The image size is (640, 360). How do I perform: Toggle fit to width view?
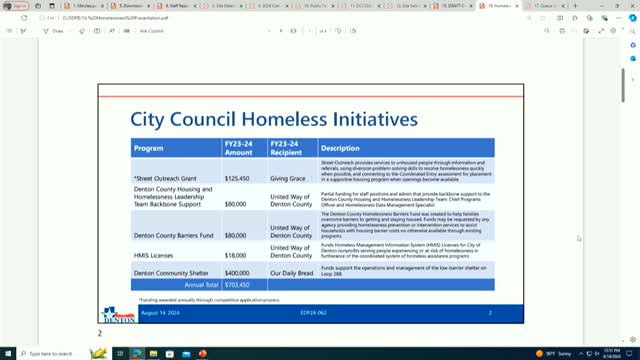[x=293, y=31]
